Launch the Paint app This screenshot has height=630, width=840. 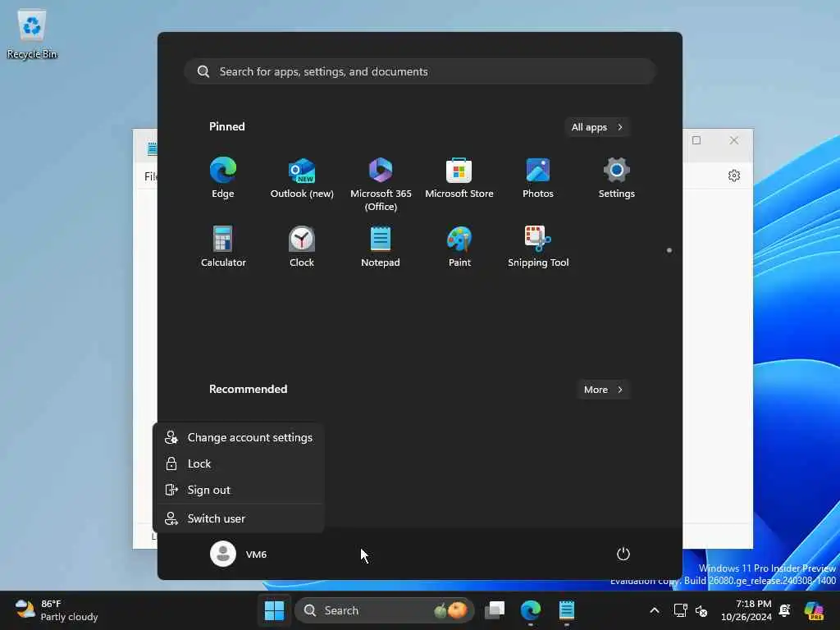[x=459, y=246]
